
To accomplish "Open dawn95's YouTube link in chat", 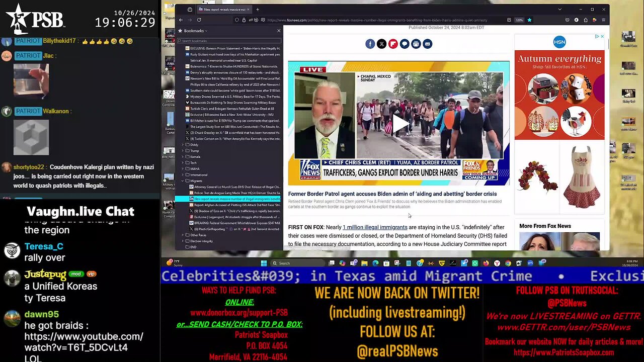I will tap(84, 342).
